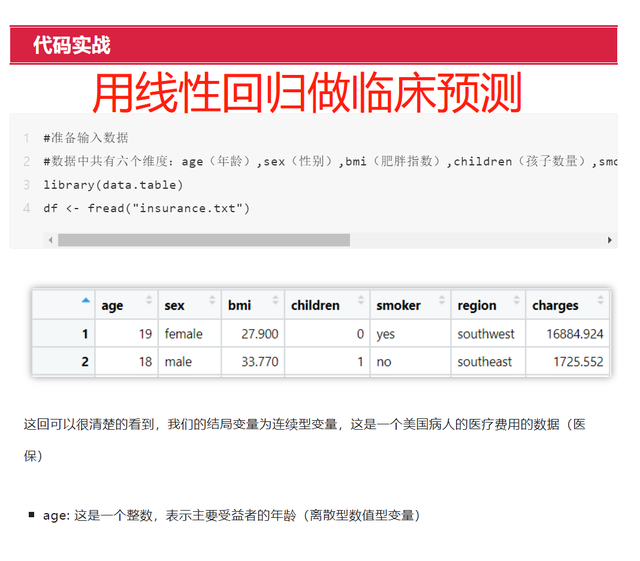640x561 pixels.
Task: Click the bmi value 27.900
Action: (260, 334)
